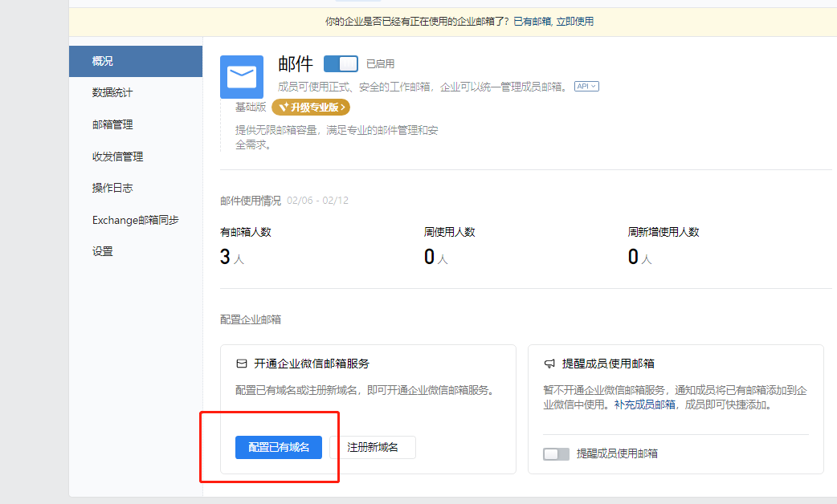This screenshot has width=837, height=504.
Task: Click the blue mail envelope app icon
Action: click(x=241, y=76)
